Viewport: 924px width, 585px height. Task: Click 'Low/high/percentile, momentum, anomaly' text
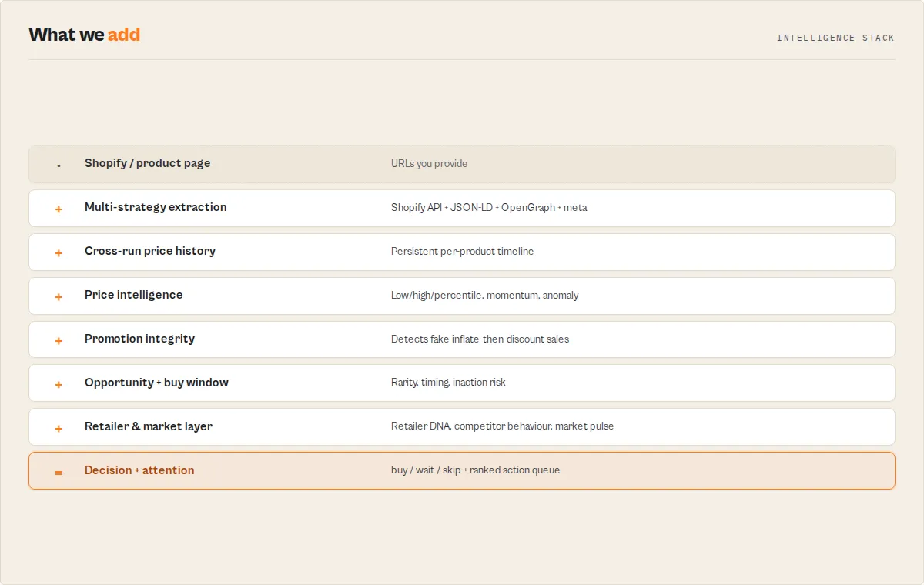[x=484, y=296]
